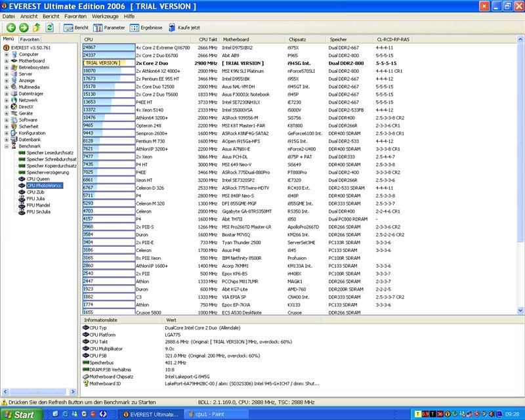The image size is (525, 420).
Task: Select the CPU Queen benchmark
Action: (x=38, y=179)
